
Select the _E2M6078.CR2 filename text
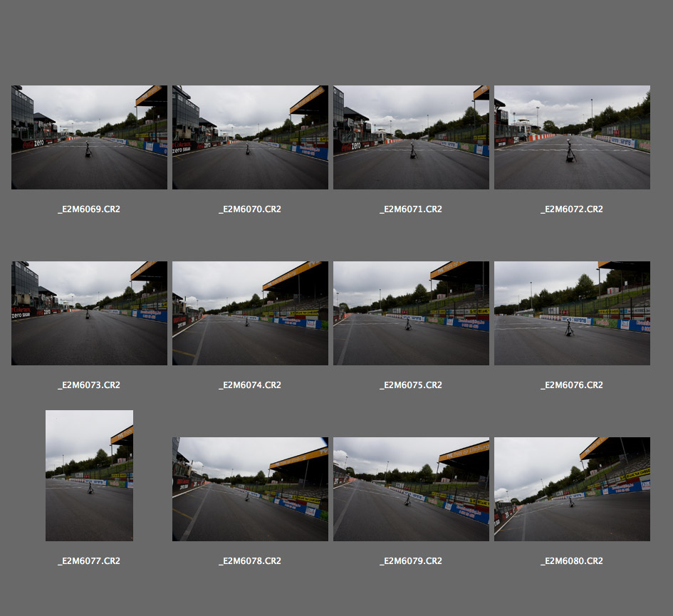[250, 561]
